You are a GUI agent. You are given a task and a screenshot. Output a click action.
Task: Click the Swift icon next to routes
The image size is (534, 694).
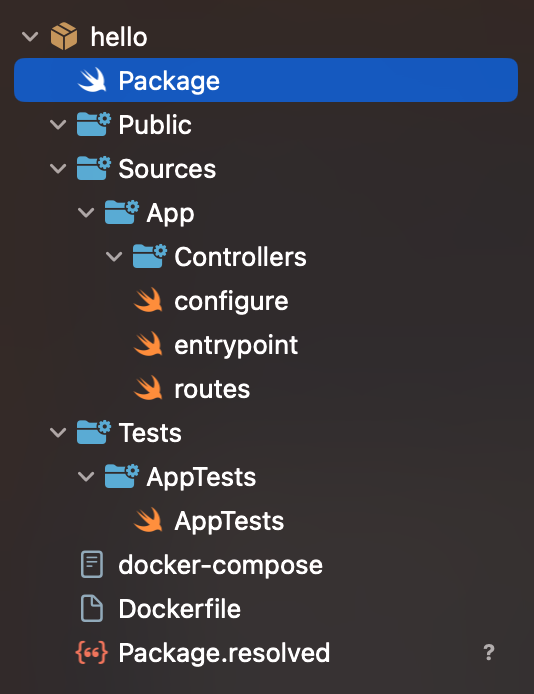[x=148, y=388]
